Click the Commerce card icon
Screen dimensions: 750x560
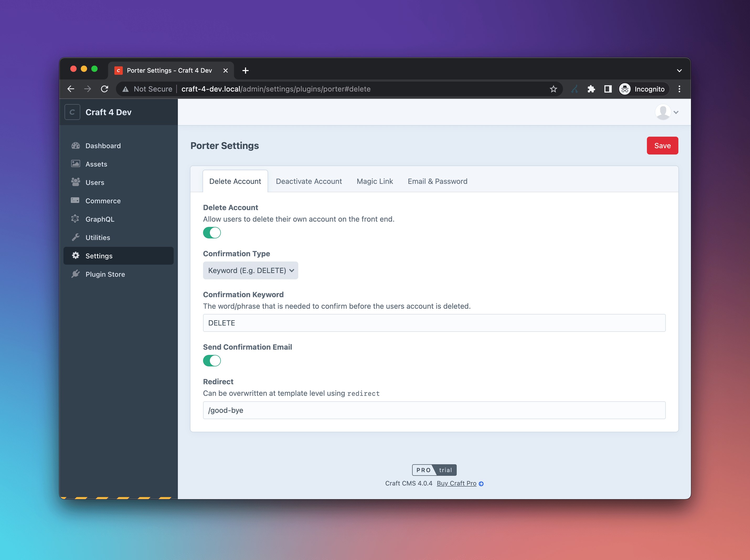tap(75, 201)
